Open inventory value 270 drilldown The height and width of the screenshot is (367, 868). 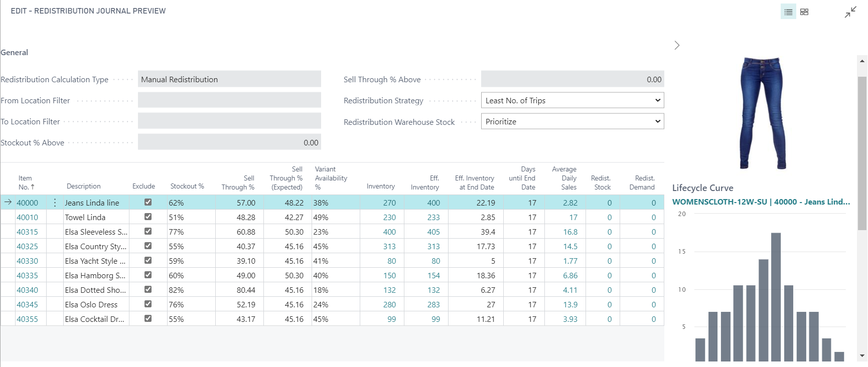pyautogui.click(x=389, y=203)
